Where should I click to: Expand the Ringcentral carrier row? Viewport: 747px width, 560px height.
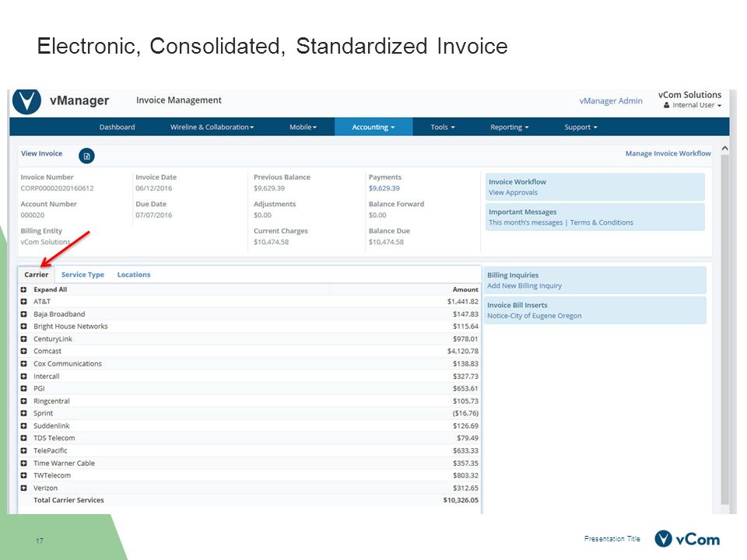[x=23, y=401]
